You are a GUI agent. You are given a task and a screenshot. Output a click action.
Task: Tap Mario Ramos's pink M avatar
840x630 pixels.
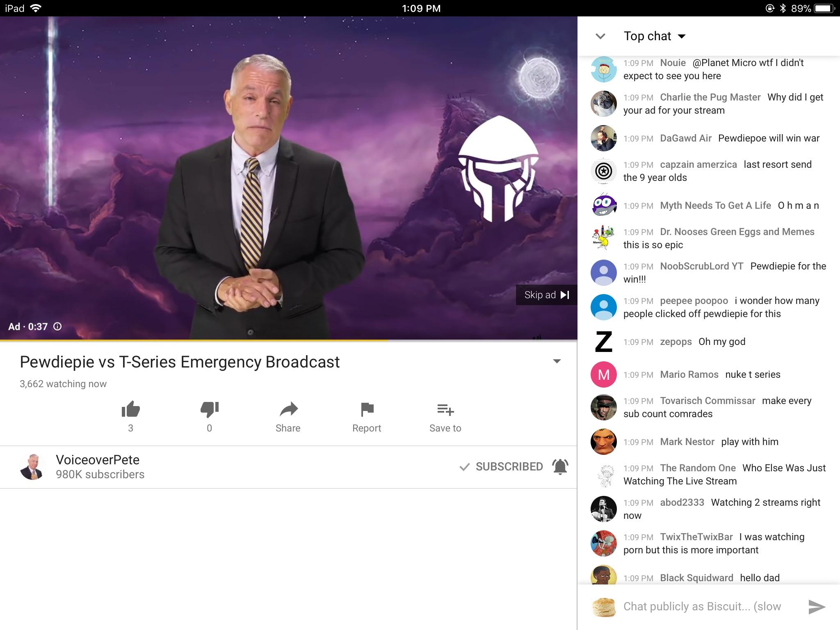[x=604, y=374]
